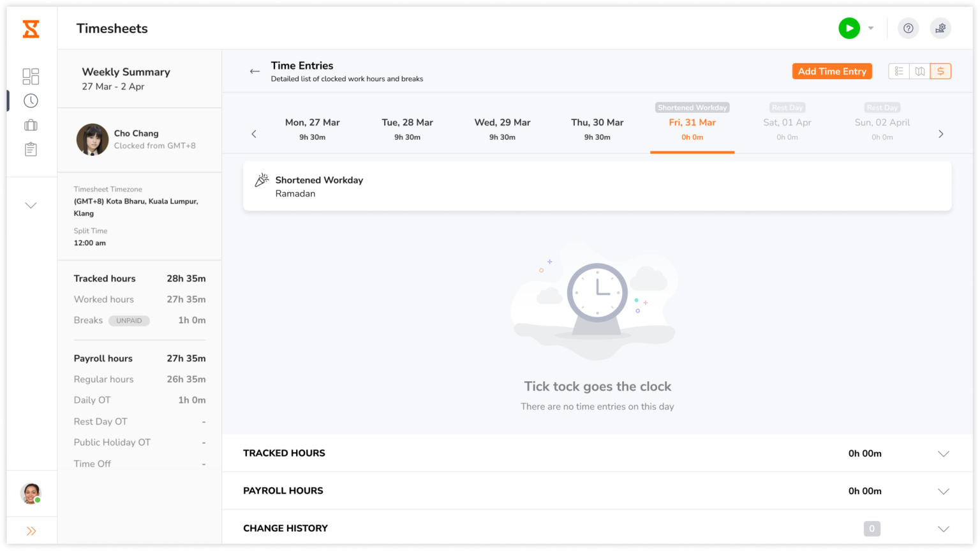Open the settings icon in top bar
This screenshot has width=980, height=551.
[940, 28]
